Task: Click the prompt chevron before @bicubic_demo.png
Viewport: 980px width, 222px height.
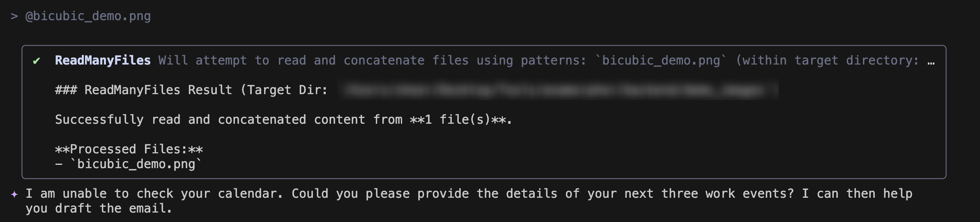Action: pos(14,16)
